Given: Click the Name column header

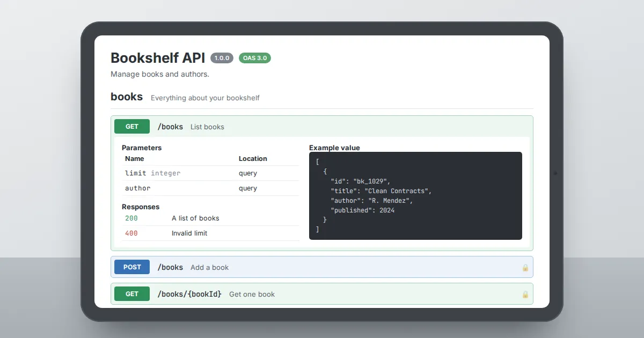Looking at the screenshot, I should tap(135, 158).
